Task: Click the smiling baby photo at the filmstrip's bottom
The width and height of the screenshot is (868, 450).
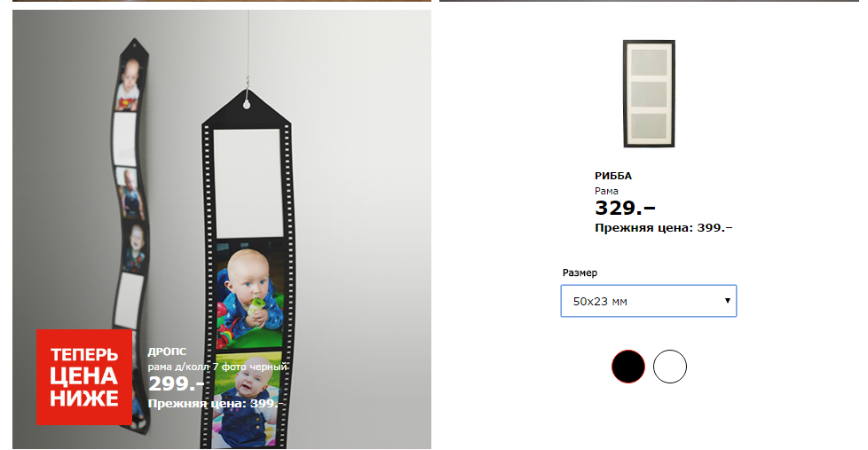Action: tap(248, 399)
